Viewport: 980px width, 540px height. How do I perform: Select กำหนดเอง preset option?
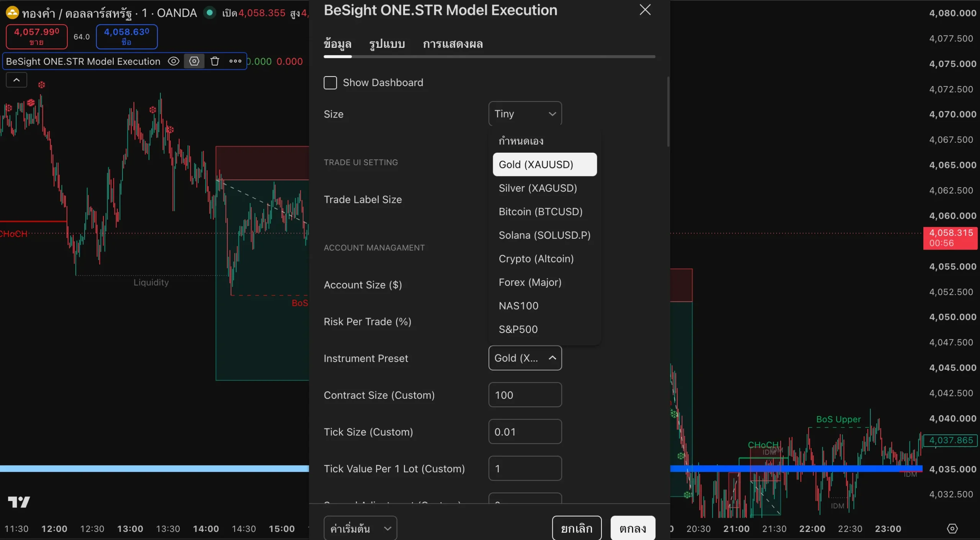pos(545,141)
